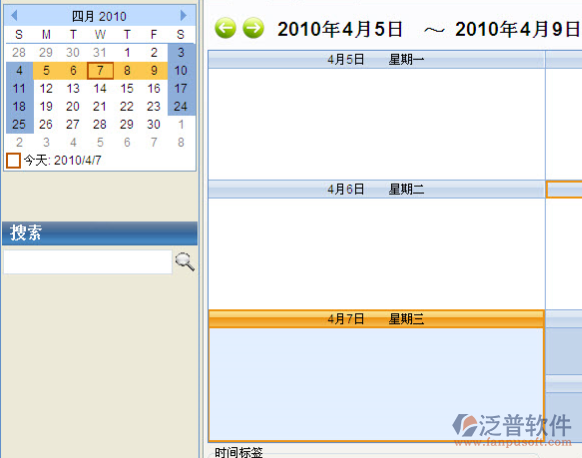Select April 15 in the mini calendar

tap(127, 88)
